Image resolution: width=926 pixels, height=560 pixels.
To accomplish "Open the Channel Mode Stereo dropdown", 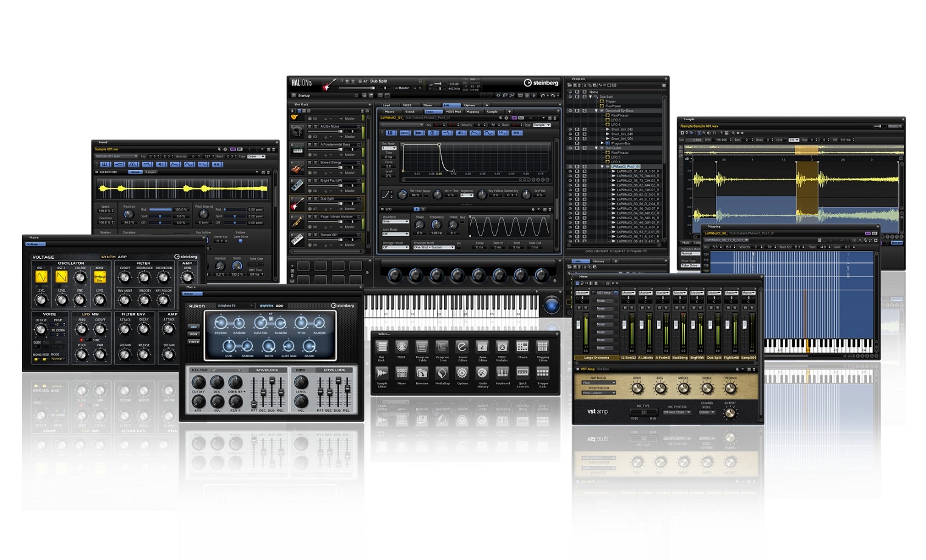I will 707,412.
